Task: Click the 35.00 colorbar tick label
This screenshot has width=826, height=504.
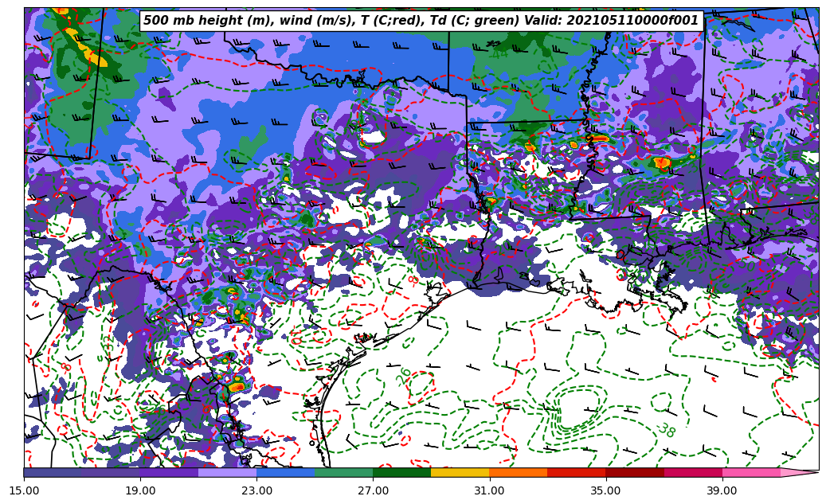Action: coord(606,490)
